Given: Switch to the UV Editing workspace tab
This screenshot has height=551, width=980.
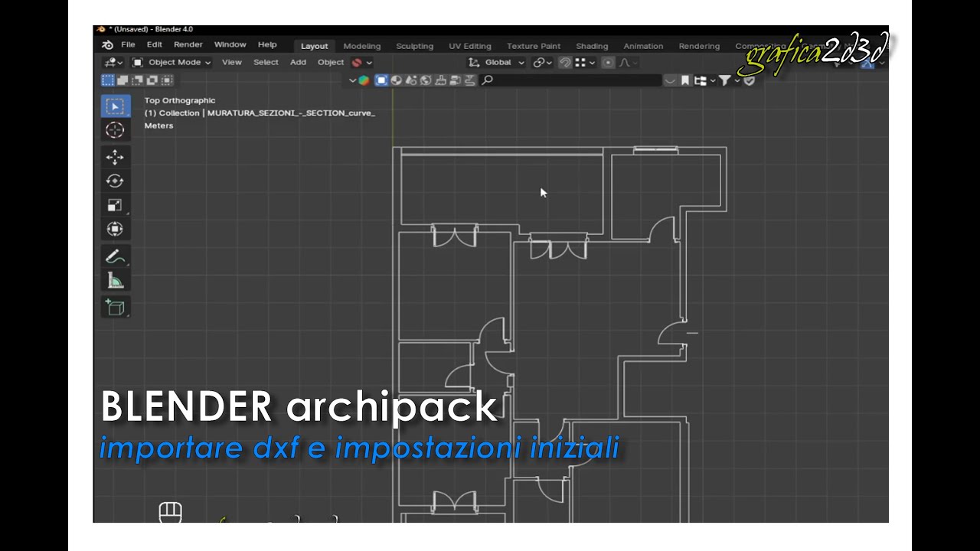Looking at the screenshot, I should pyautogui.click(x=470, y=46).
